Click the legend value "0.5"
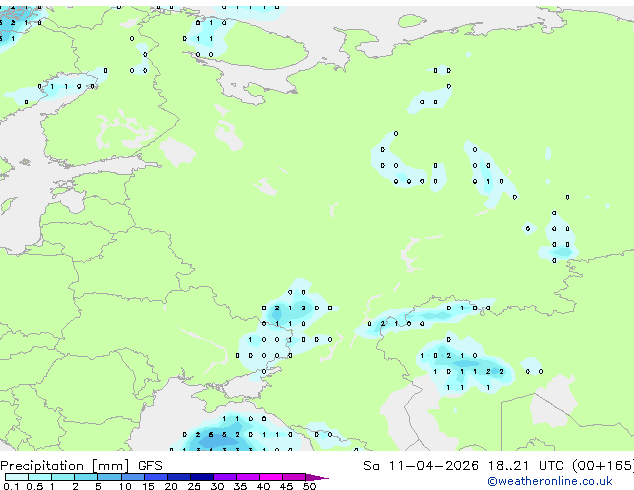The height and width of the screenshot is (490, 634). [x=35, y=486]
